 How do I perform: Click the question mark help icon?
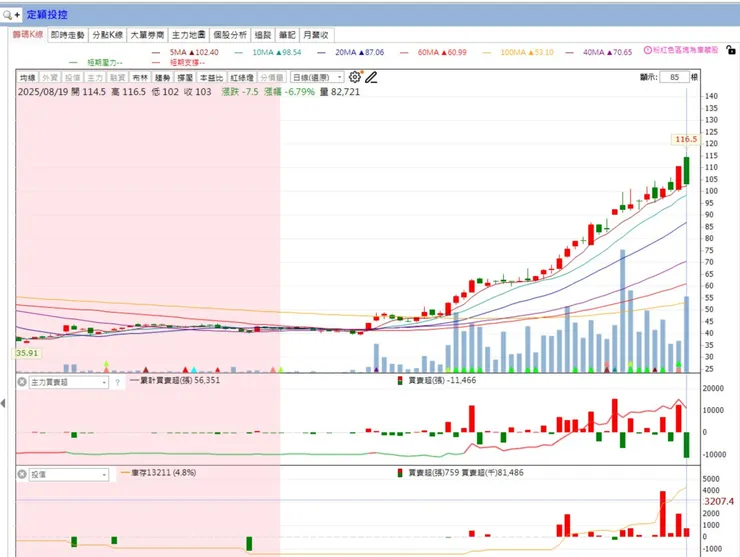118,382
